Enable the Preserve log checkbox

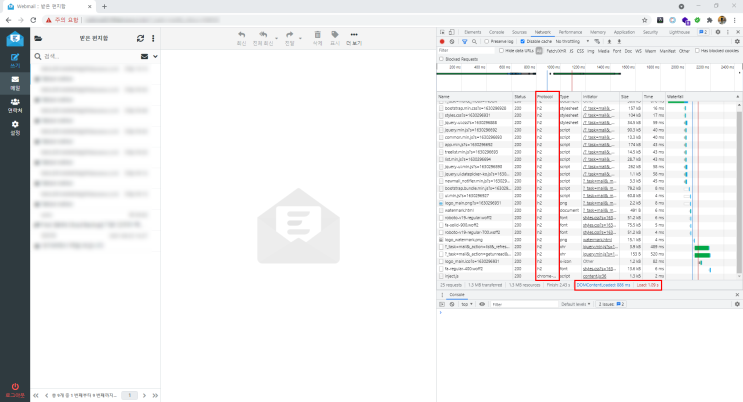487,42
